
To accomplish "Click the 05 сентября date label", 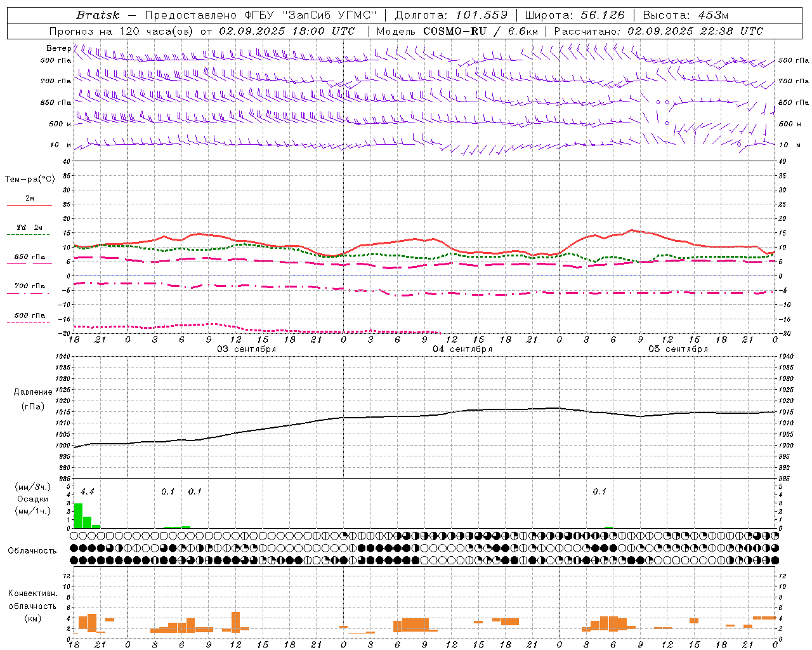I will 678,349.
